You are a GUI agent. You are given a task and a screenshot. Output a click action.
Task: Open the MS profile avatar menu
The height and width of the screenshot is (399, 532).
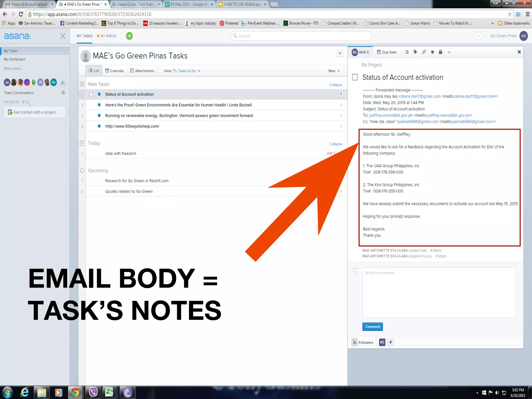click(x=523, y=36)
